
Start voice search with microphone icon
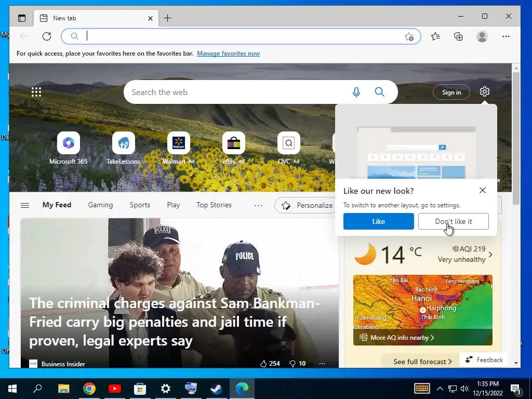(356, 92)
